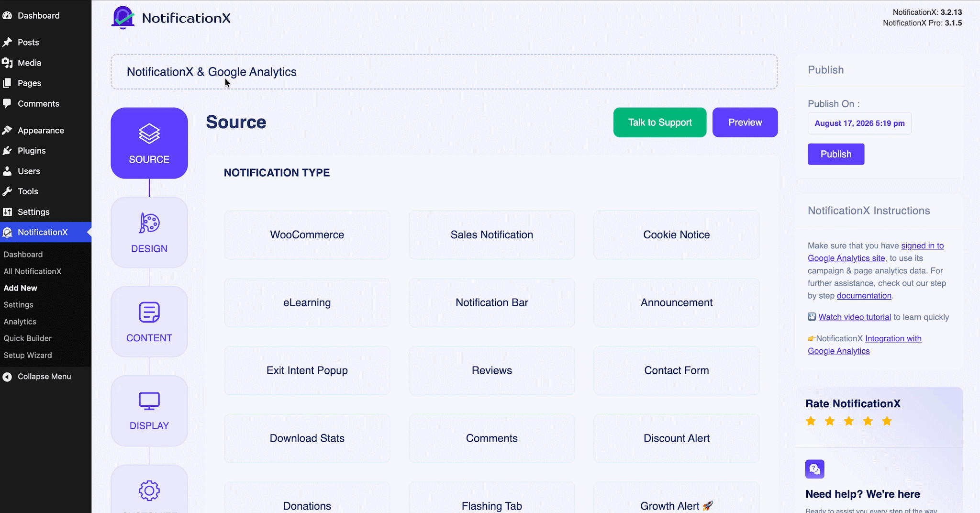Click the Talk to Support button
Screen dimensions: 980x513
point(660,123)
